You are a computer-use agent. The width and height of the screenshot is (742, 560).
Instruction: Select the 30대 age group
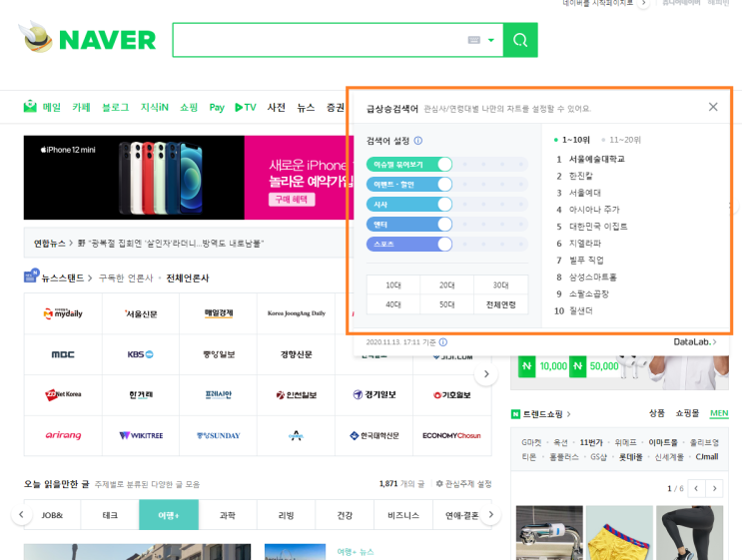500,285
